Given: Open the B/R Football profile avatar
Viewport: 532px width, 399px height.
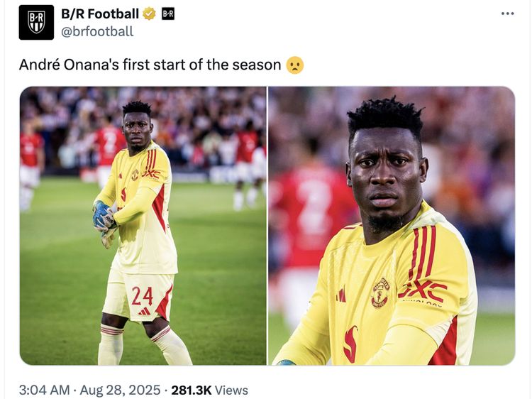Looking at the screenshot, I should (x=36, y=23).
